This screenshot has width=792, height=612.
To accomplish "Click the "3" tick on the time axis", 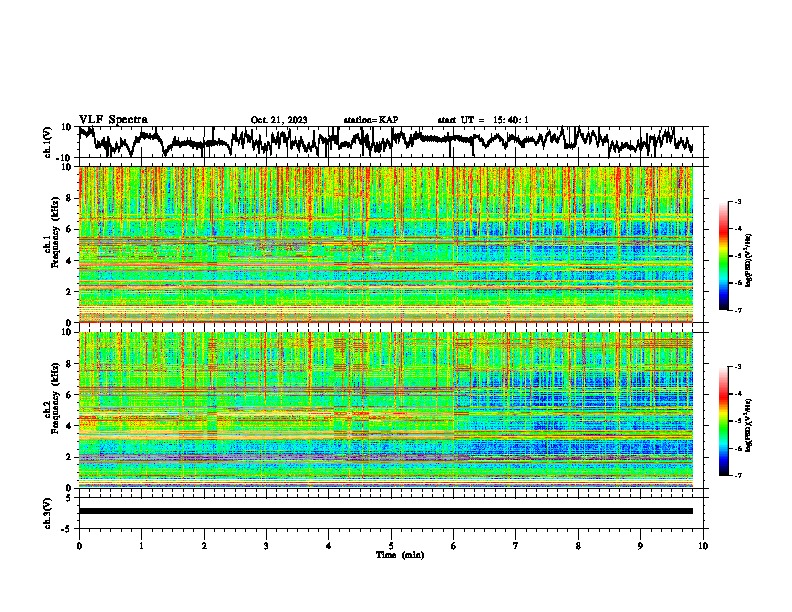I will [x=266, y=546].
